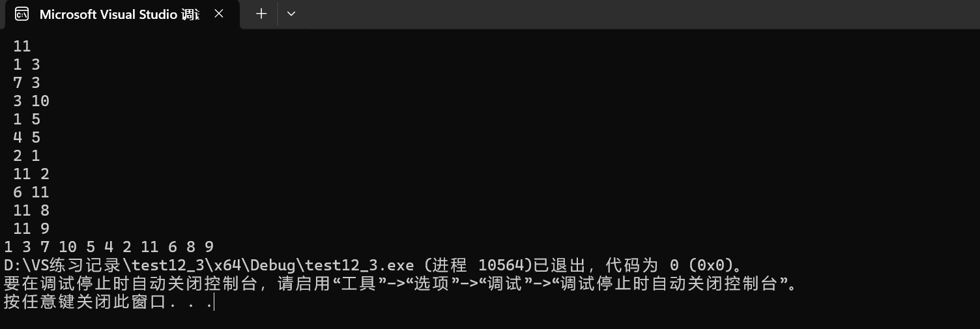Click the console line "2 1"

(26, 156)
